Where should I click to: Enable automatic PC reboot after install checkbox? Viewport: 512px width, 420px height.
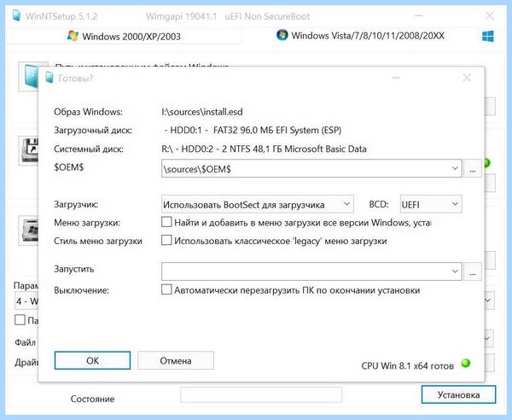(166, 289)
